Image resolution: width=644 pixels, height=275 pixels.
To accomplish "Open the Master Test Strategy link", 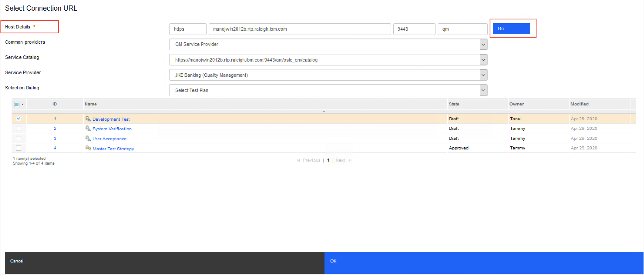I will click(x=113, y=149).
